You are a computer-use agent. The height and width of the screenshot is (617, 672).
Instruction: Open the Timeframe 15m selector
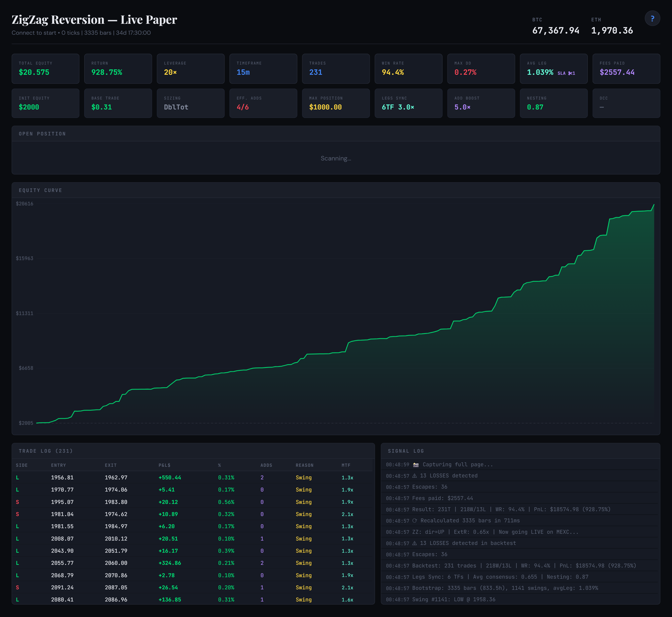(x=263, y=69)
